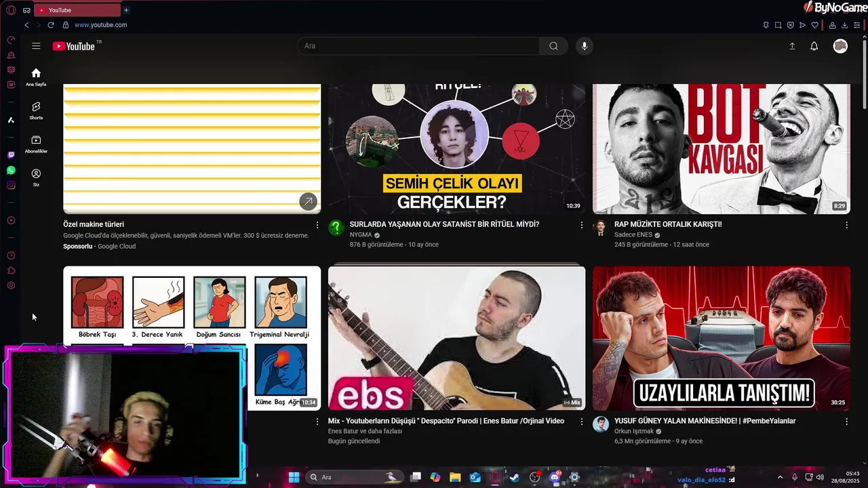Image resolution: width=868 pixels, height=488 pixels.
Task: Open Shorts in YouTube sidebar
Action: point(36,110)
